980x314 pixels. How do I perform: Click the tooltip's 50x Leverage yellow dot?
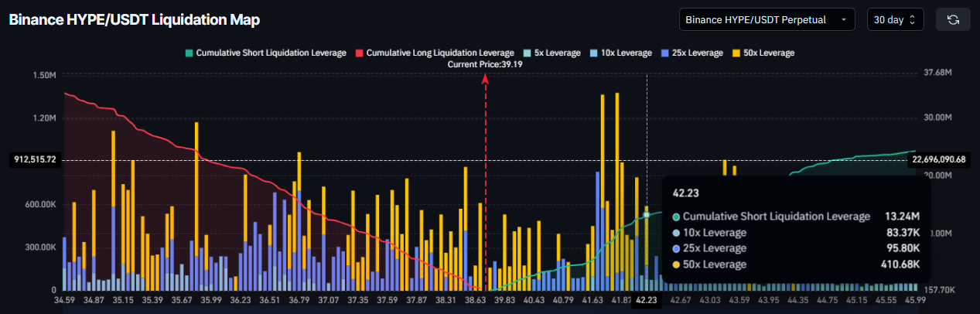click(x=677, y=265)
